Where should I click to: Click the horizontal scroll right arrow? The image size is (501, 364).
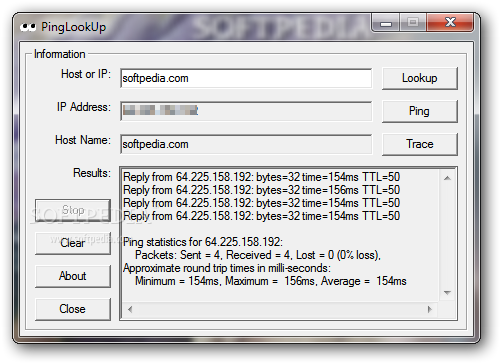tap(430, 309)
